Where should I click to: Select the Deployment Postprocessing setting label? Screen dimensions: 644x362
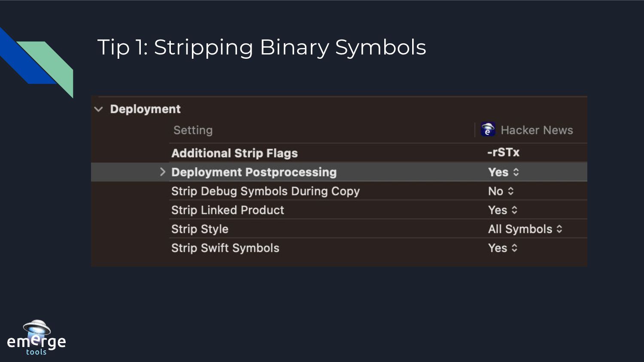tap(254, 172)
